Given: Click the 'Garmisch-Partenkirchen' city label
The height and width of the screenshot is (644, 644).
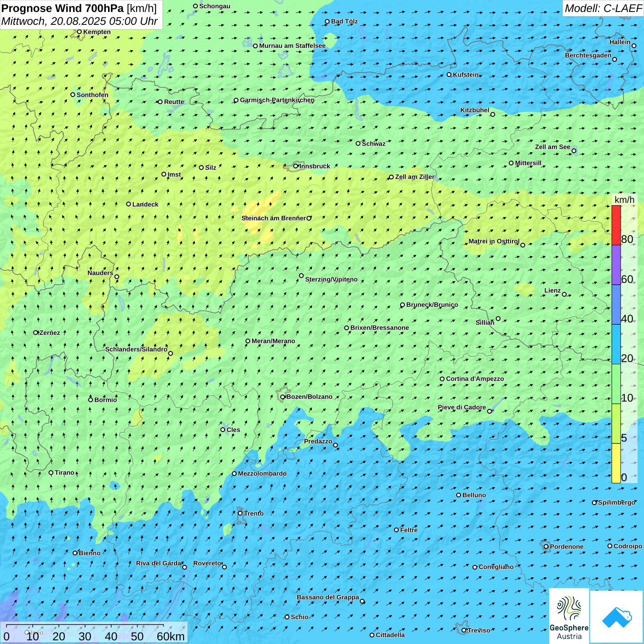Looking at the screenshot, I should point(277,100).
